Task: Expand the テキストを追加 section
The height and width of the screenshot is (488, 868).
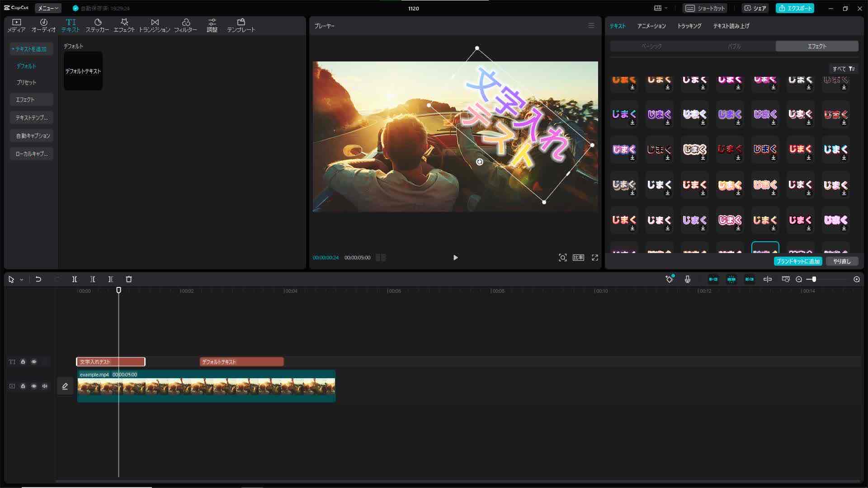Action: click(31, 49)
